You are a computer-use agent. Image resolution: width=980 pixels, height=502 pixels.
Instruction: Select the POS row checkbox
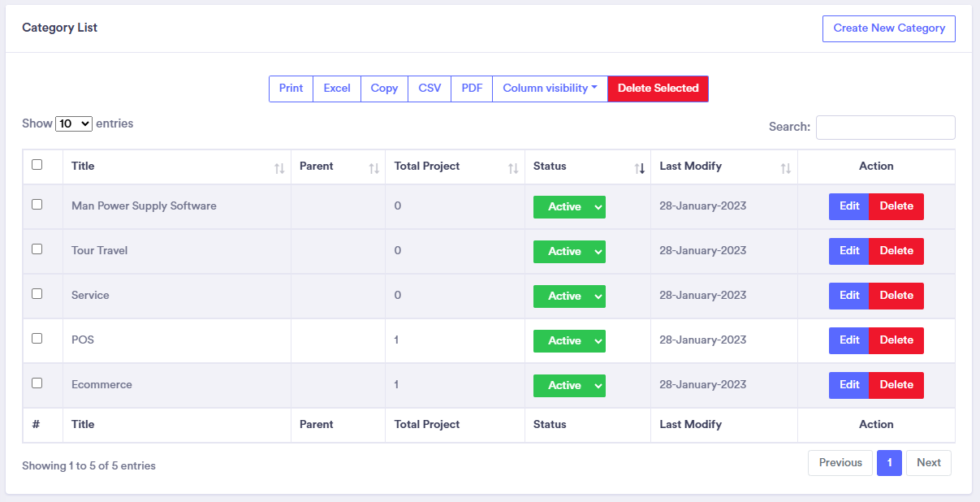point(37,339)
